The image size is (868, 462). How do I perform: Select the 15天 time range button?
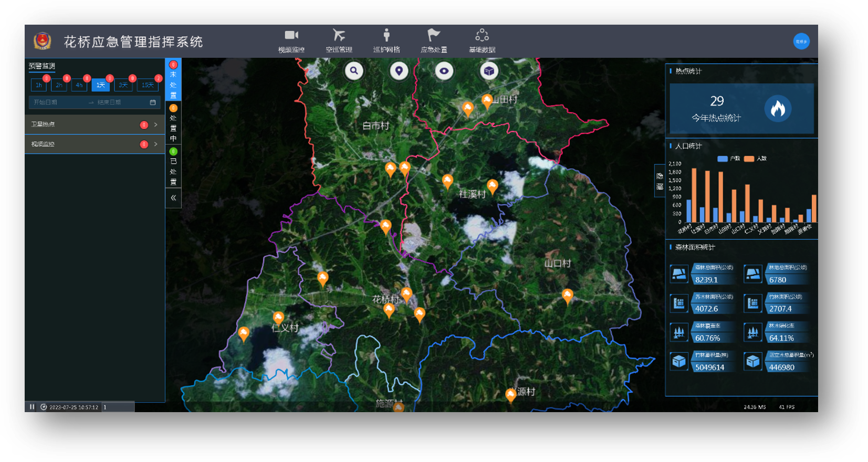[148, 85]
